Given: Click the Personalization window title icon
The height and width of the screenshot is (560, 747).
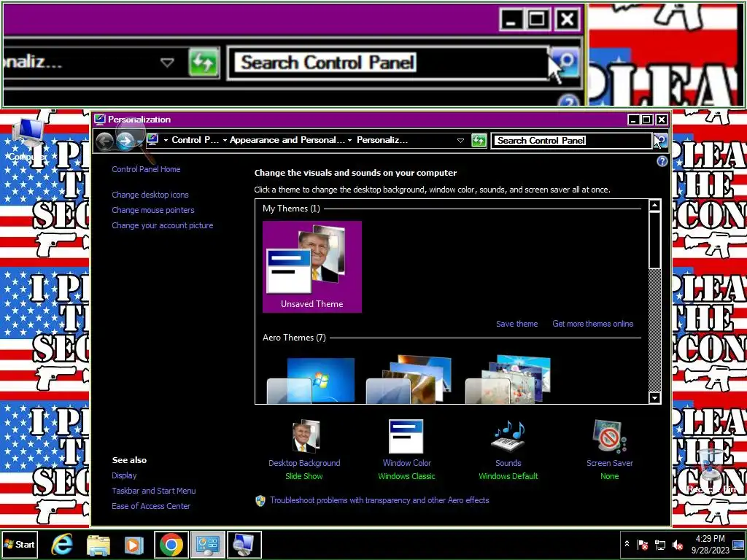Looking at the screenshot, I should point(99,119).
